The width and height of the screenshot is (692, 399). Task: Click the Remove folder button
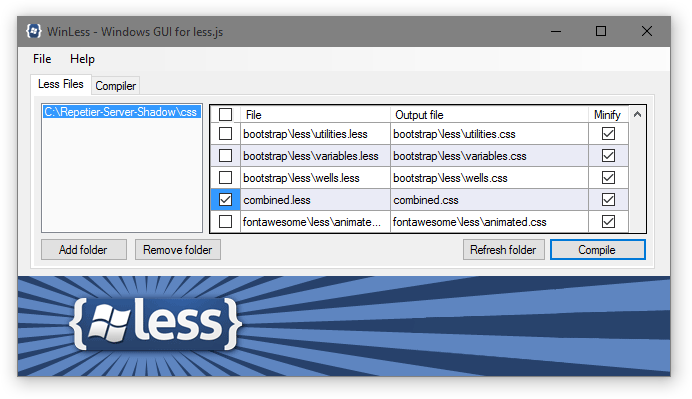177,250
